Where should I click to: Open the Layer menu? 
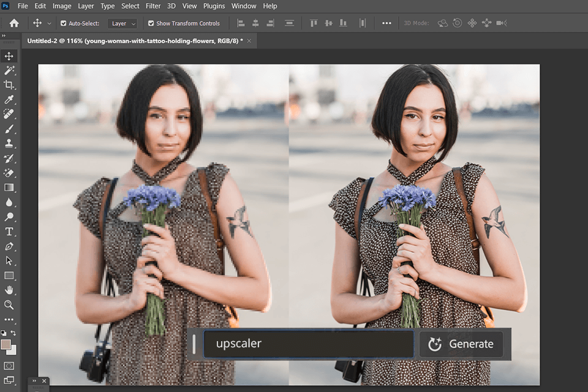(x=86, y=6)
